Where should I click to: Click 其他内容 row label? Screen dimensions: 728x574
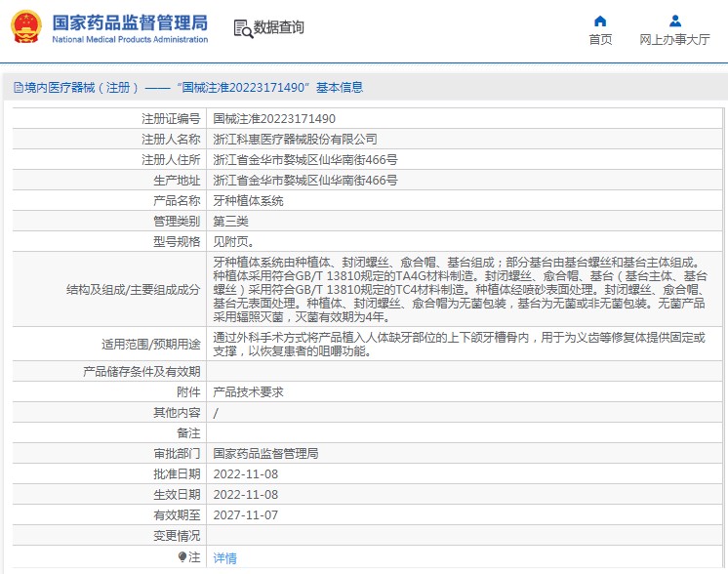pos(177,412)
